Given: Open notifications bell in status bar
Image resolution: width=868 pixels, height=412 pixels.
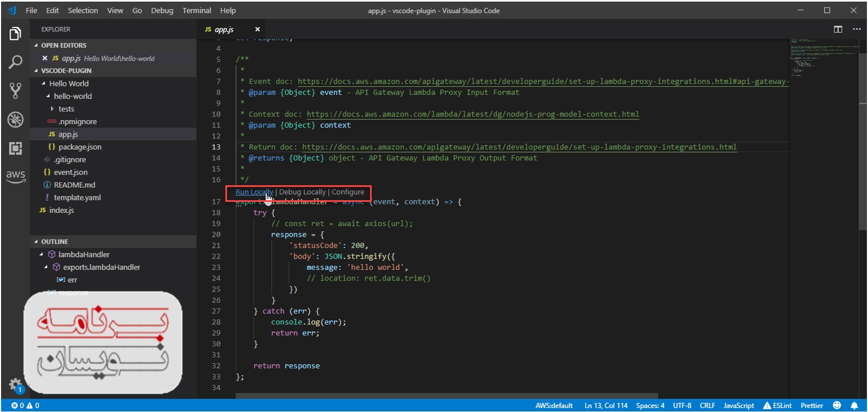Looking at the screenshot, I should pos(854,405).
